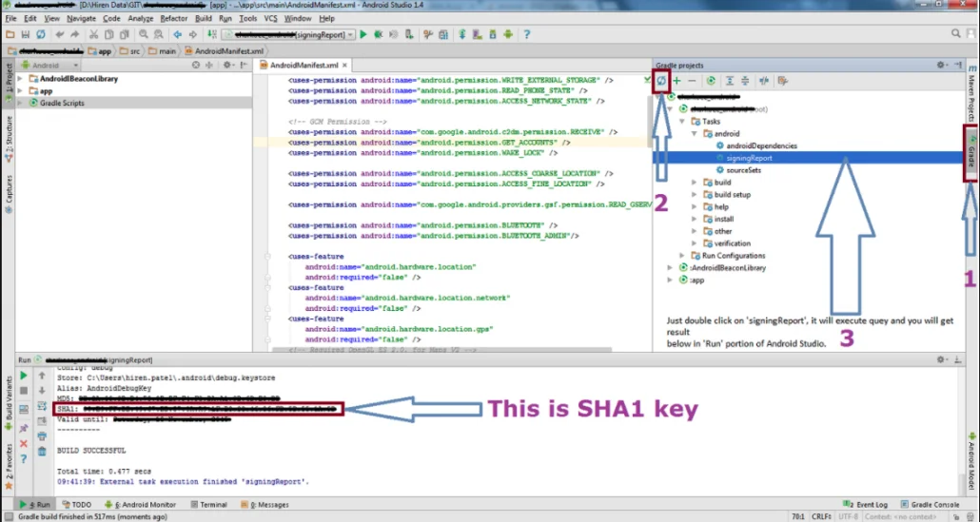Viewport: 980px width, 522px height.
Task: Expand the AndroidBeaconLibrary module
Action: [20, 79]
